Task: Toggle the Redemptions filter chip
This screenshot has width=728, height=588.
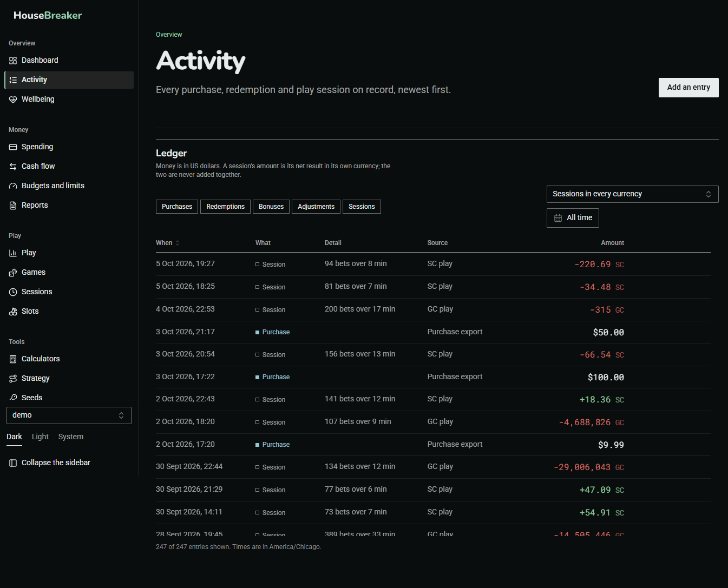Action: (x=225, y=207)
